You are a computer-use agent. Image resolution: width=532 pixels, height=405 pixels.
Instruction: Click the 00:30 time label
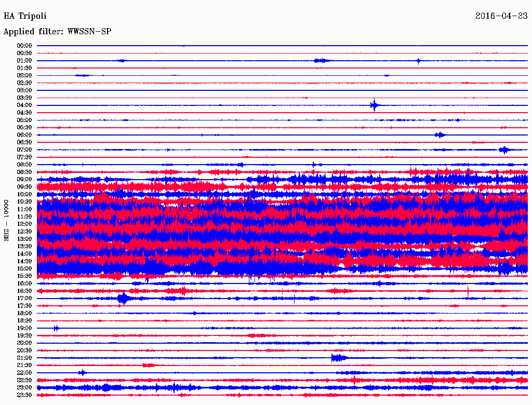click(24, 53)
